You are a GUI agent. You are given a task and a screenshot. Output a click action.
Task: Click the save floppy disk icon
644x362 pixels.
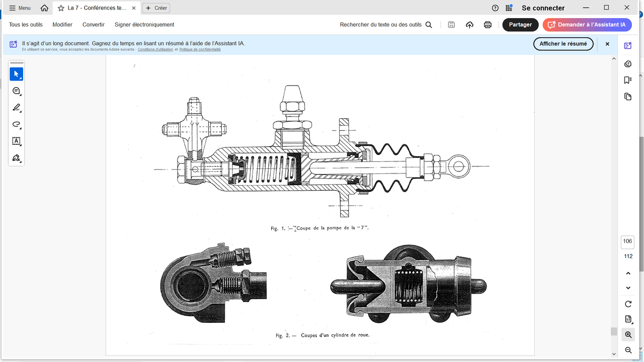click(x=451, y=25)
